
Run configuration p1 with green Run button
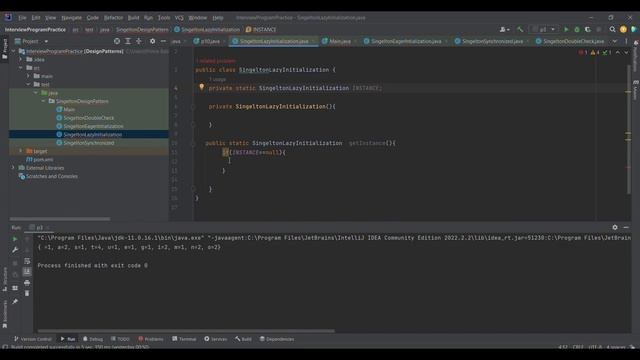click(566, 29)
